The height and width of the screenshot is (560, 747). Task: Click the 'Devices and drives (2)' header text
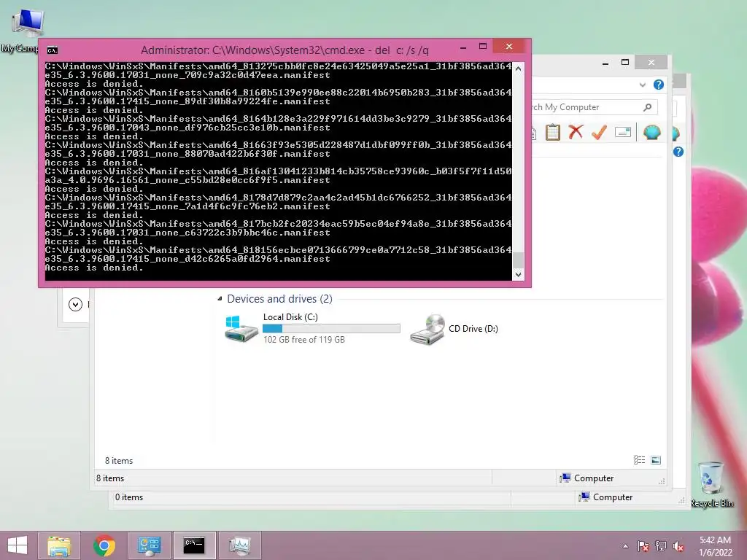pos(279,298)
